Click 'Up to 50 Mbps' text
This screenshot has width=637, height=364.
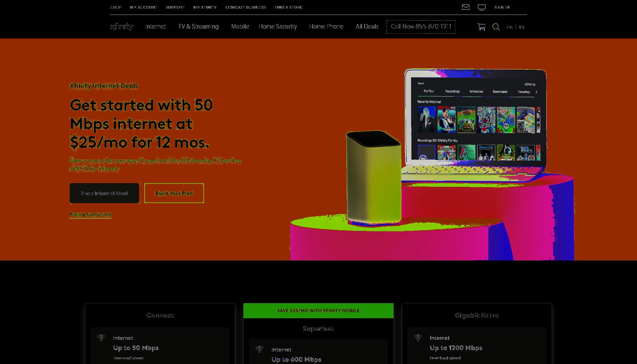(136, 348)
